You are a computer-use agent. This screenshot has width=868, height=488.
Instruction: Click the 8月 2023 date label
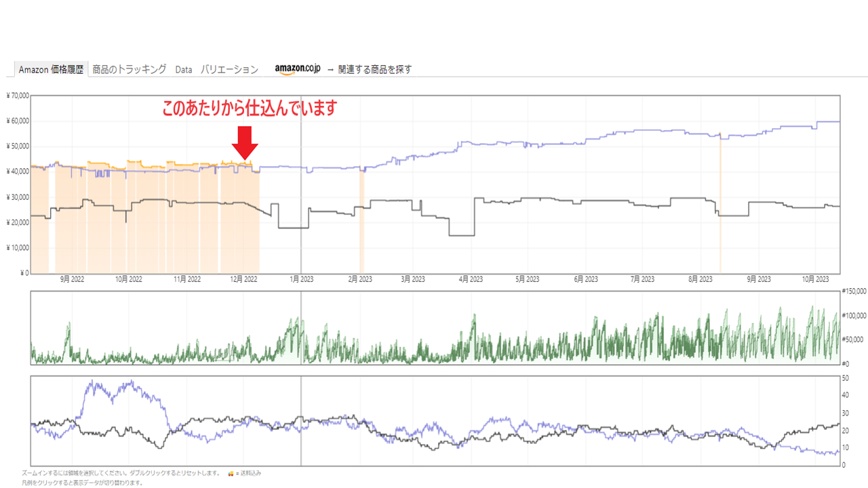tap(701, 279)
